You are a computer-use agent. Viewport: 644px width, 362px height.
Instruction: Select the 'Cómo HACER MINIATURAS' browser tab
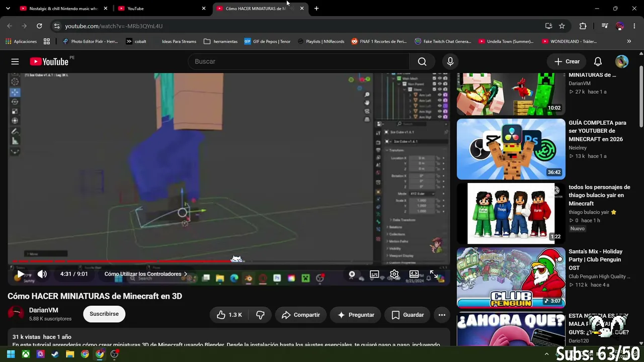(260, 9)
